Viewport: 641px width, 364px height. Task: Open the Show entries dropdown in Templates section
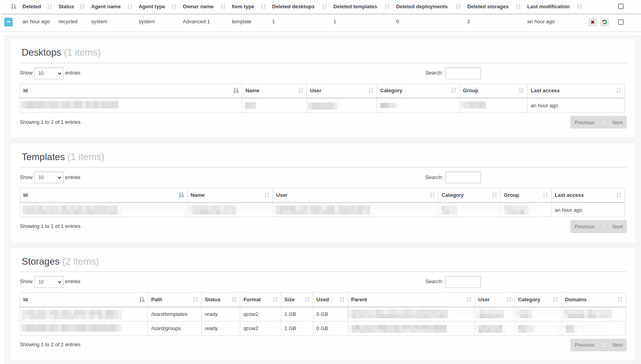[x=49, y=177]
